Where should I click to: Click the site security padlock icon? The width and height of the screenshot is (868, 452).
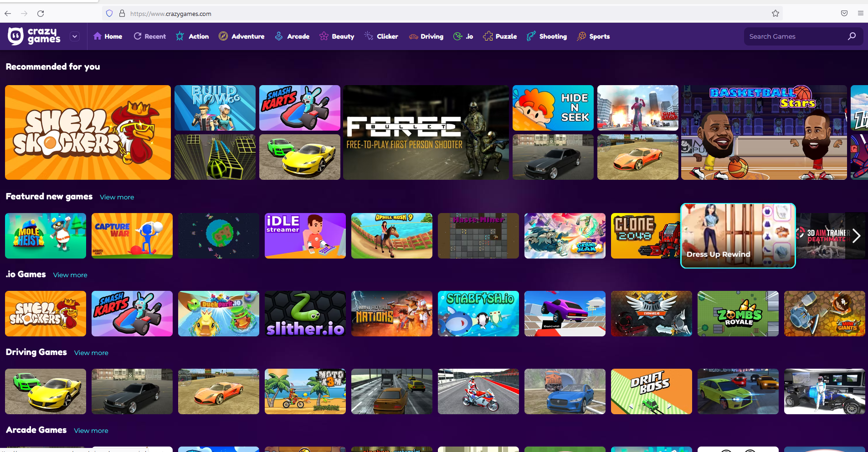[x=122, y=14]
